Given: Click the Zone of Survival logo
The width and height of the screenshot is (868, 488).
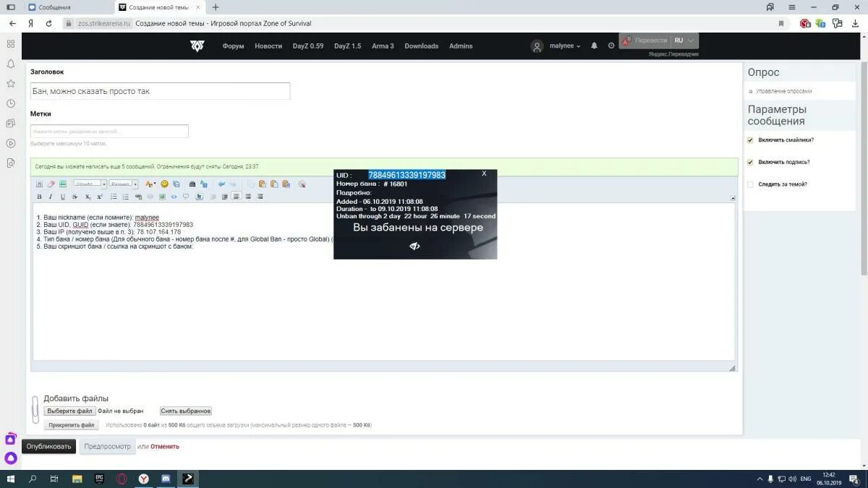Looking at the screenshot, I should [197, 46].
